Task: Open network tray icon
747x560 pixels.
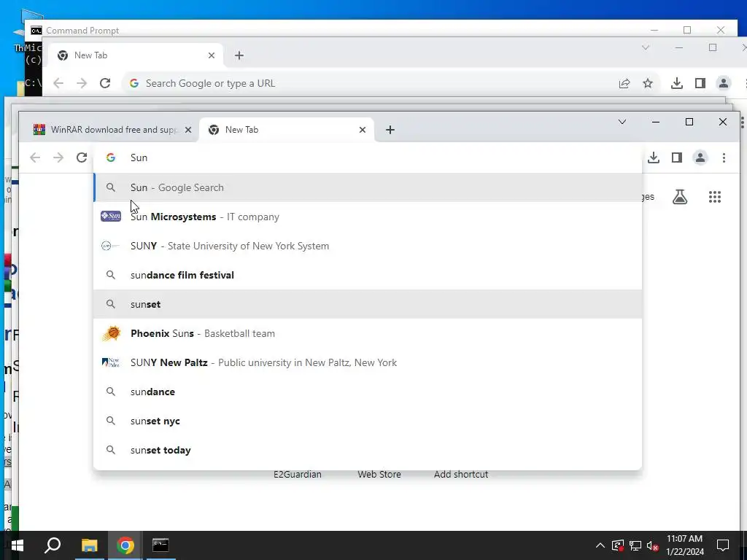Action: (635, 545)
